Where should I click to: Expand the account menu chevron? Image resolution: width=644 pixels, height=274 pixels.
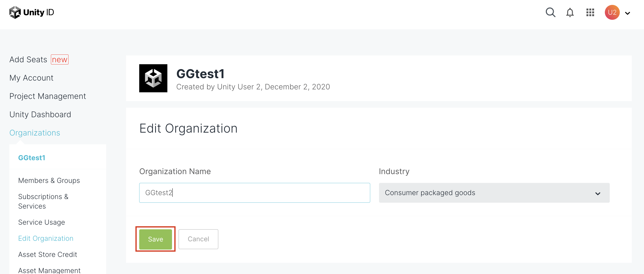627,13
